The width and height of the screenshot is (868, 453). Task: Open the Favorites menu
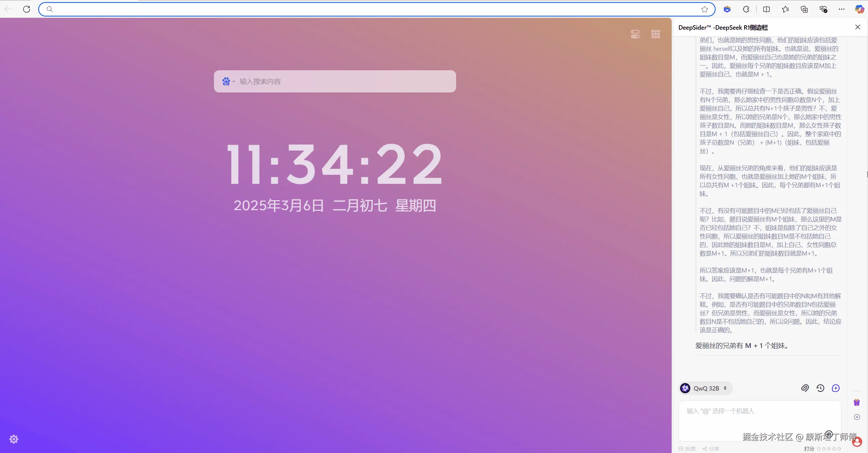pyautogui.click(x=785, y=9)
